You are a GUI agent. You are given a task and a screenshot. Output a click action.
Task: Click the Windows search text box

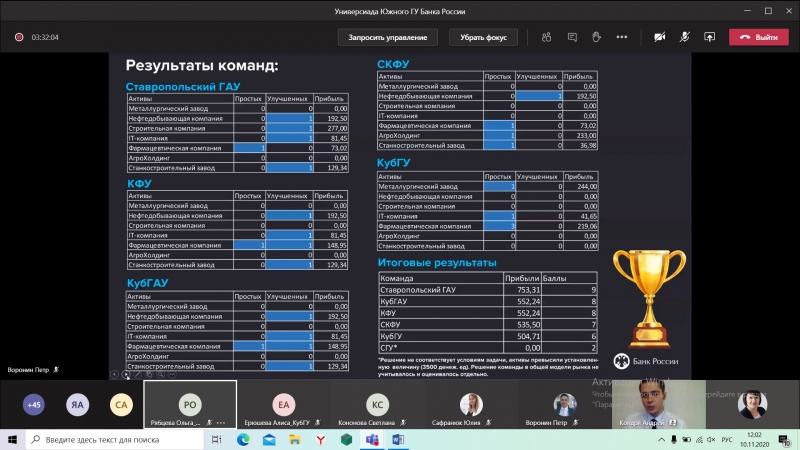115,439
